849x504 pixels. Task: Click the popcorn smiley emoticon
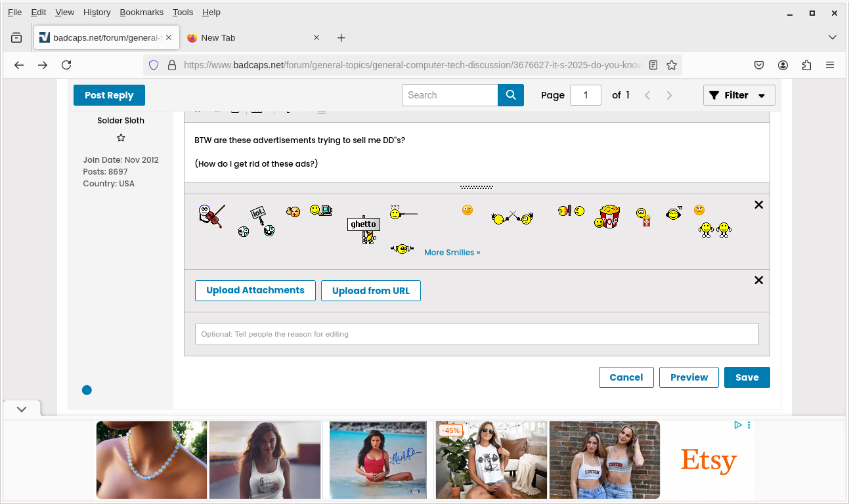608,216
